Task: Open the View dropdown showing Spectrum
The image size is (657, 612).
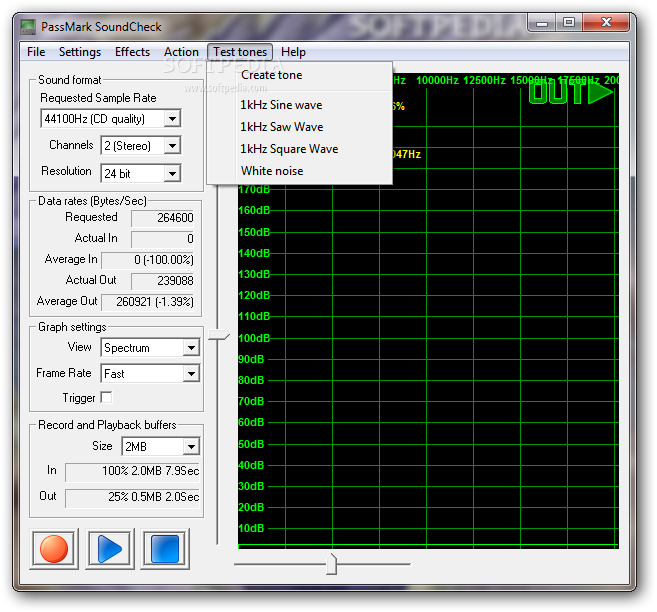Action: click(191, 347)
